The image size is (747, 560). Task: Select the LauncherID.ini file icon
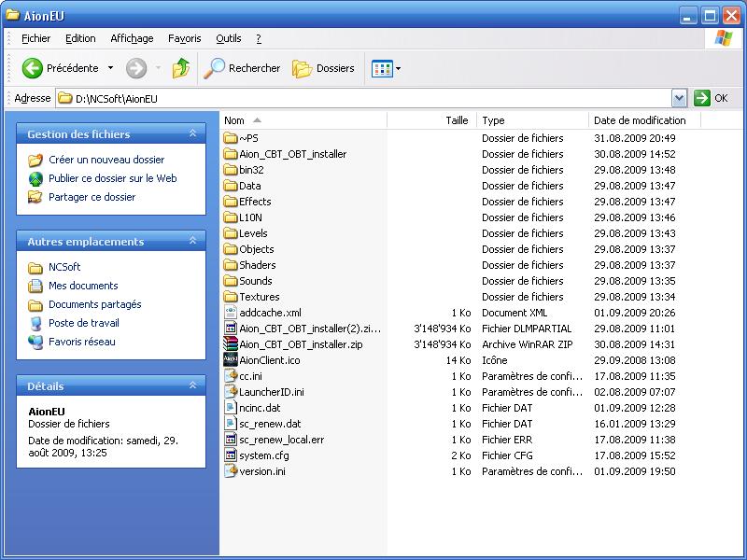(x=231, y=392)
